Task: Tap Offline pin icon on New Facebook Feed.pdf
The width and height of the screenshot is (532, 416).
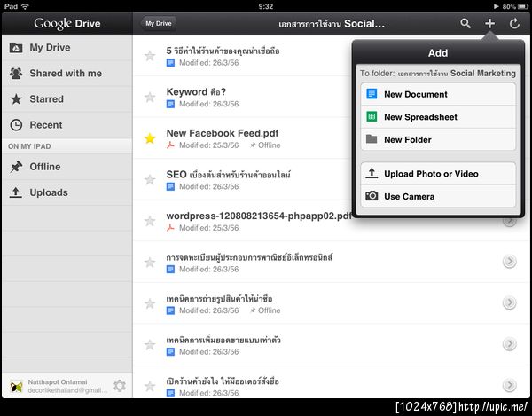Action: (x=253, y=145)
